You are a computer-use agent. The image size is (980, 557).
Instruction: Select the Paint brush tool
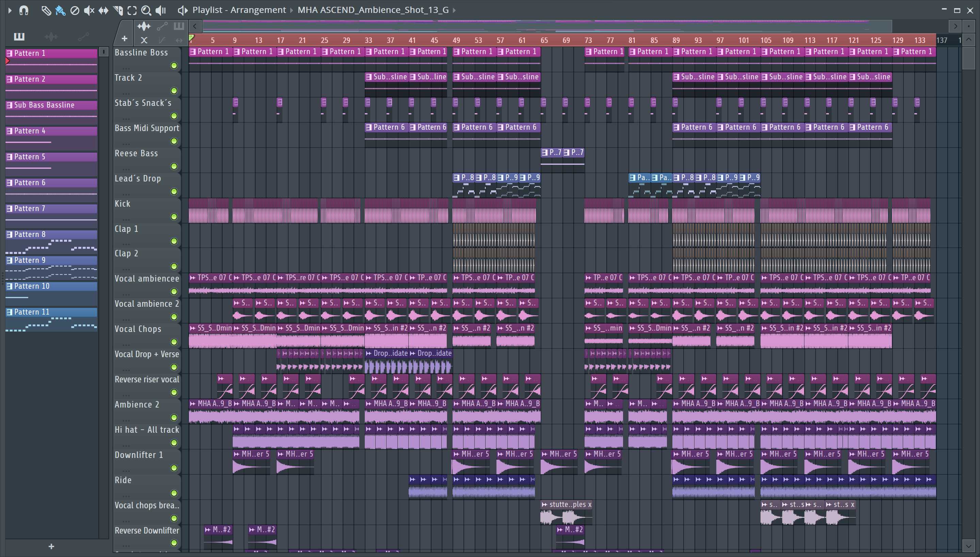pyautogui.click(x=60, y=10)
